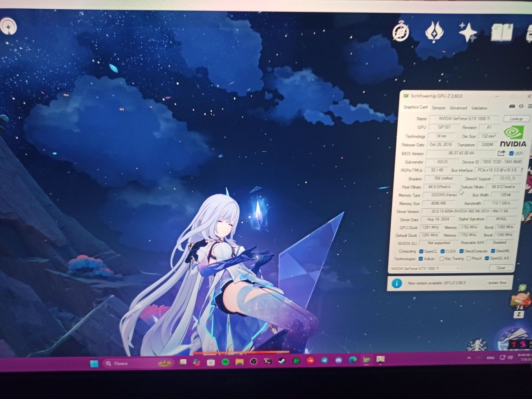The width and height of the screenshot is (532, 399).
Task: Click the BIOS Version field 86.07.42.00.4A
Action: coord(461,153)
